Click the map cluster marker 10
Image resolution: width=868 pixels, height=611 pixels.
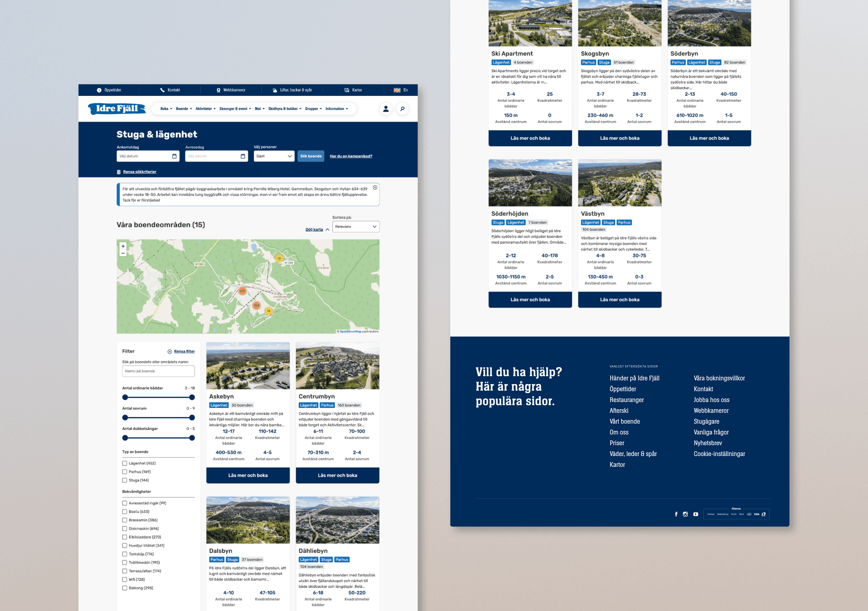click(x=279, y=258)
